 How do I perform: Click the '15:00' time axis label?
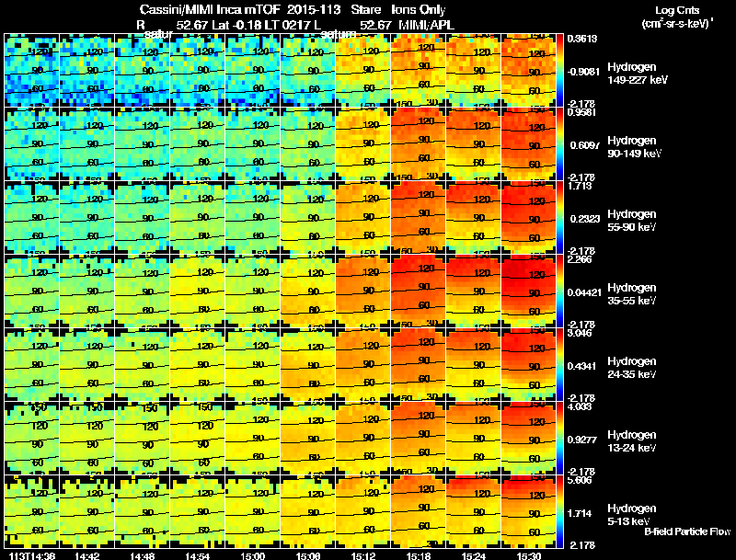click(253, 555)
